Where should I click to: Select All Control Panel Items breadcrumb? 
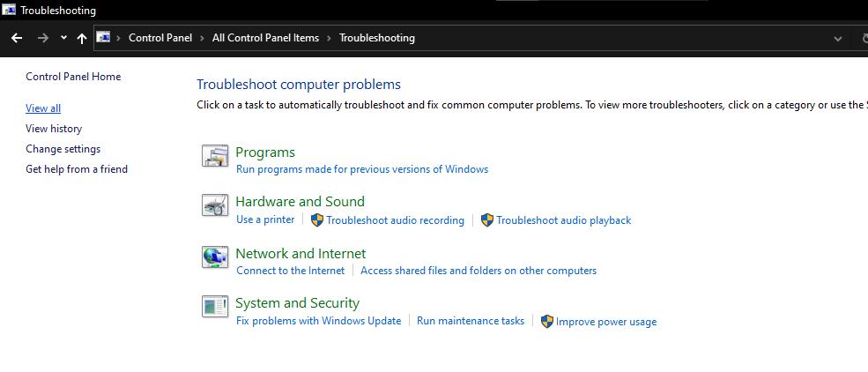click(265, 38)
